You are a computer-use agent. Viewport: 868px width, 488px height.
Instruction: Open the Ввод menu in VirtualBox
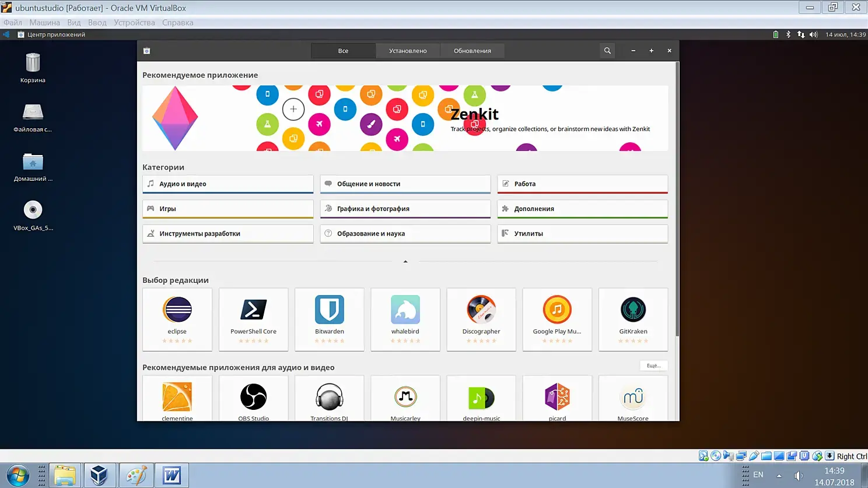coord(97,23)
